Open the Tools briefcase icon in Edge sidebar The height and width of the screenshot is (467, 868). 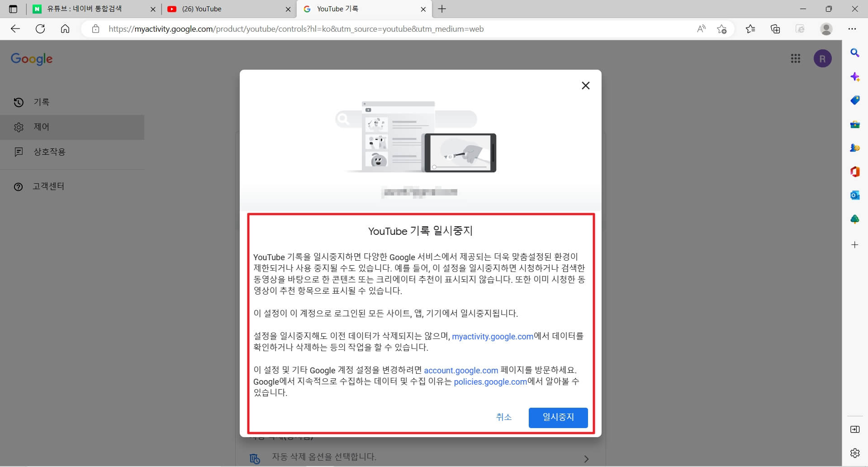click(854, 125)
